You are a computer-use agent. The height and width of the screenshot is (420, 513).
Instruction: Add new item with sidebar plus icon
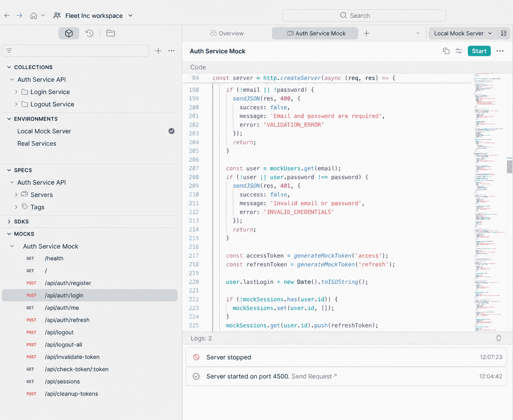pos(158,51)
